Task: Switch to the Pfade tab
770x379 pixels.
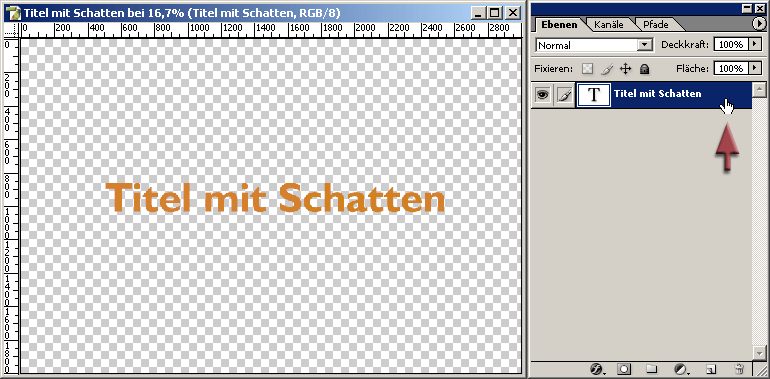Action: 656,24
